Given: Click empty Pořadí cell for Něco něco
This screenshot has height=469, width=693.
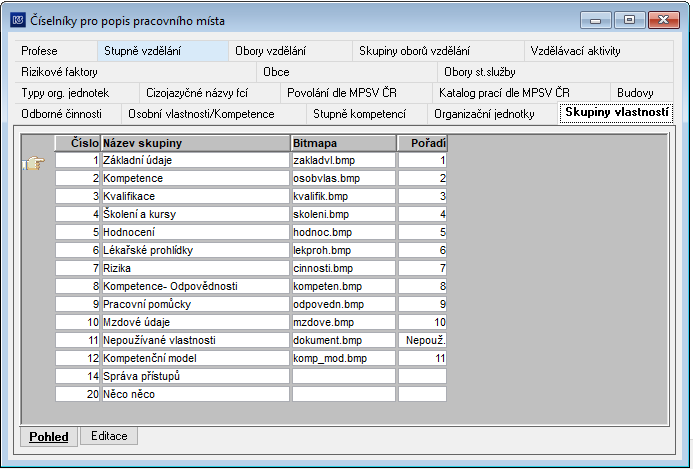Looking at the screenshot, I should tap(423, 394).
